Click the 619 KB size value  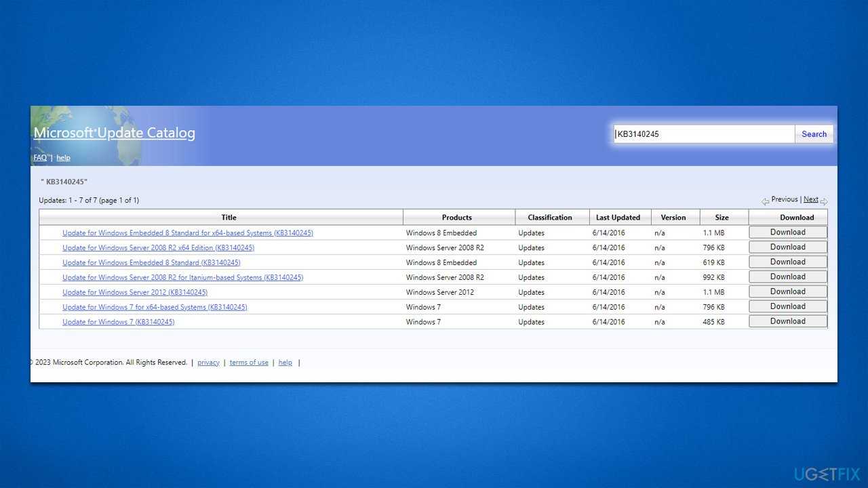point(713,263)
